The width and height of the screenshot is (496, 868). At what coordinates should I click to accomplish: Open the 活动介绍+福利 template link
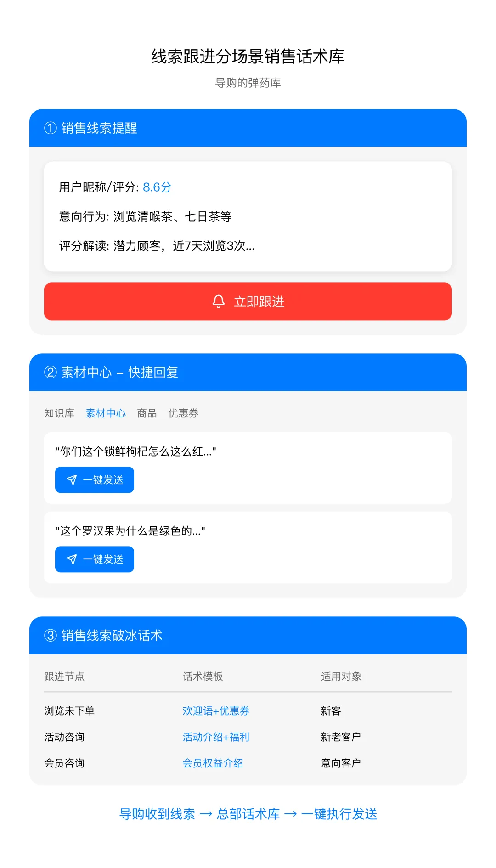click(x=216, y=737)
